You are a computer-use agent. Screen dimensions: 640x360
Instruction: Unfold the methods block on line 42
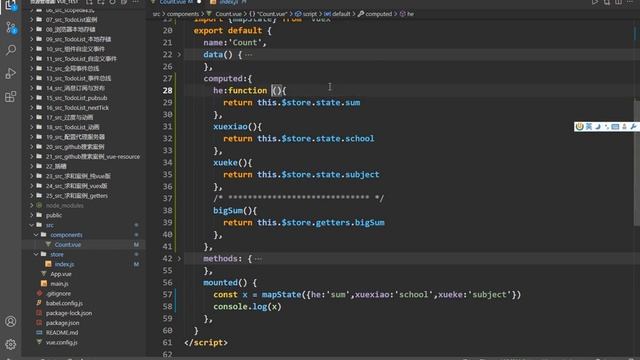[x=179, y=258]
